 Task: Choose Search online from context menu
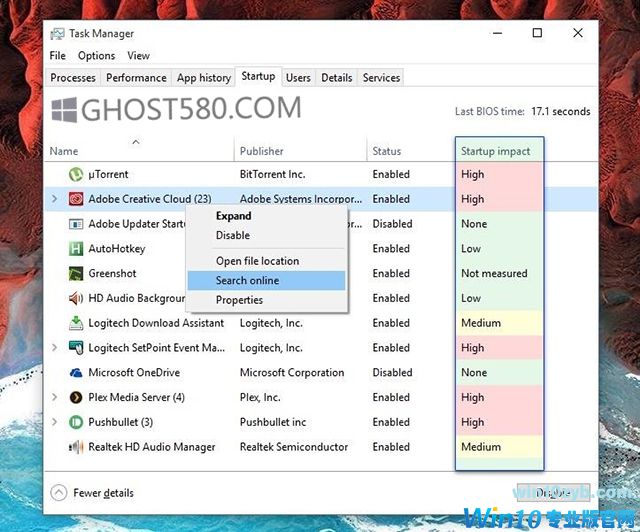pyautogui.click(x=247, y=281)
